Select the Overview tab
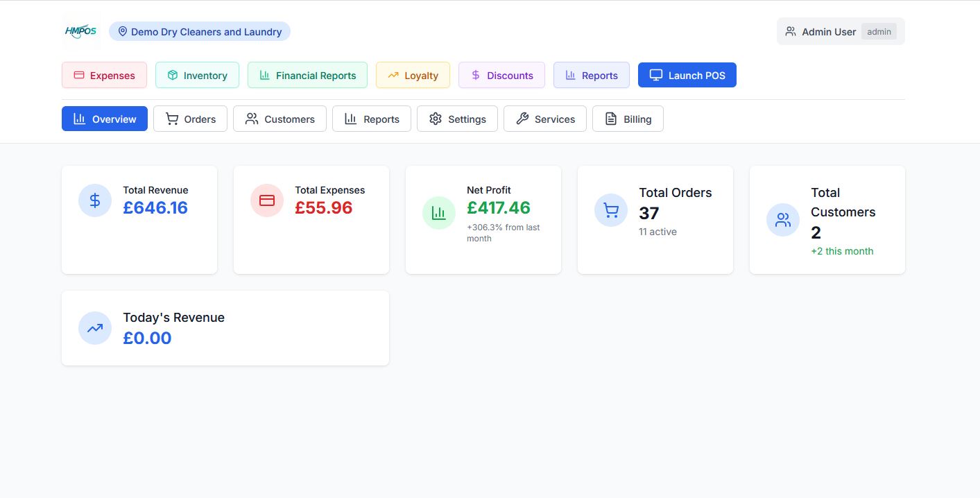The height and width of the screenshot is (498, 980). click(105, 119)
